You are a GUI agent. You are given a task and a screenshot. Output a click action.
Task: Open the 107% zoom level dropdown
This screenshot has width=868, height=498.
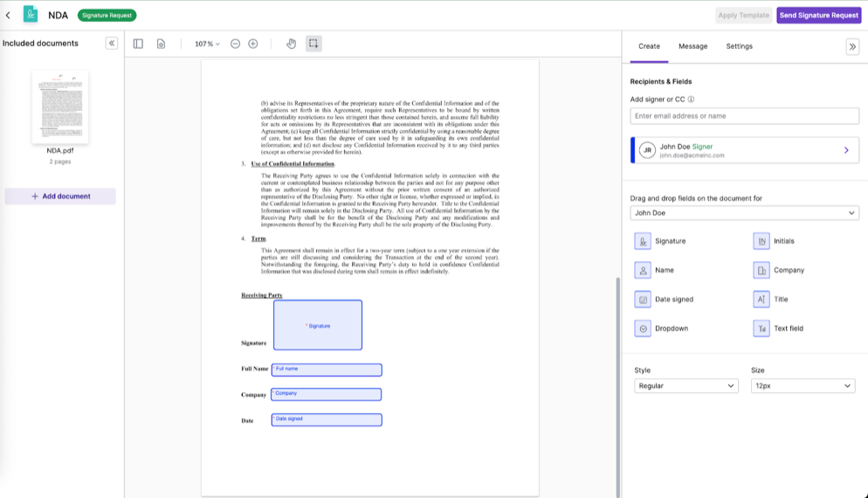point(207,44)
